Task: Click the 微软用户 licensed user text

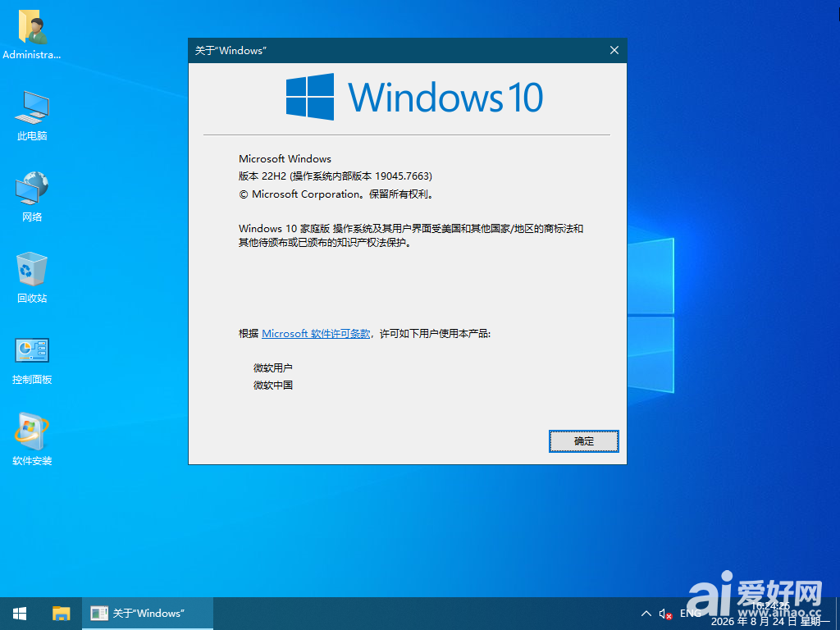Action: click(272, 368)
